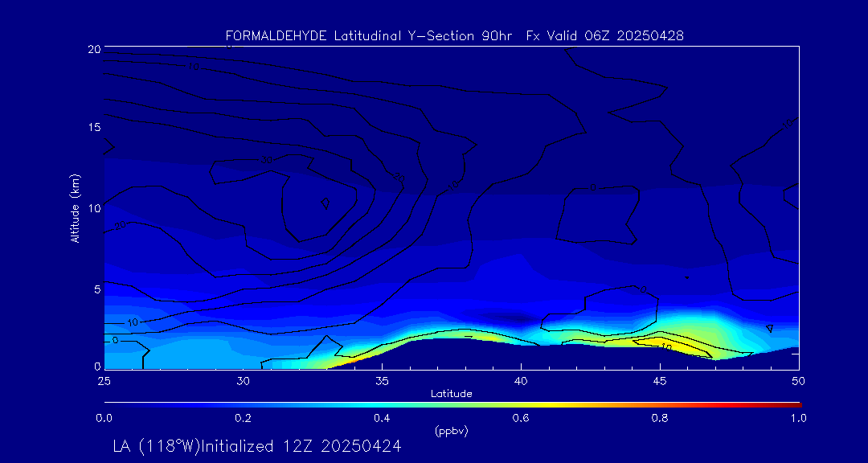Click altitude axis tick label '15'
The height and width of the screenshot is (463, 868).
point(94,127)
